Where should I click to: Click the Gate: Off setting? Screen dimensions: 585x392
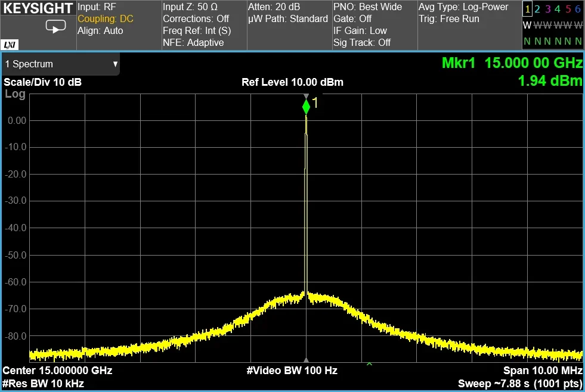(352, 19)
